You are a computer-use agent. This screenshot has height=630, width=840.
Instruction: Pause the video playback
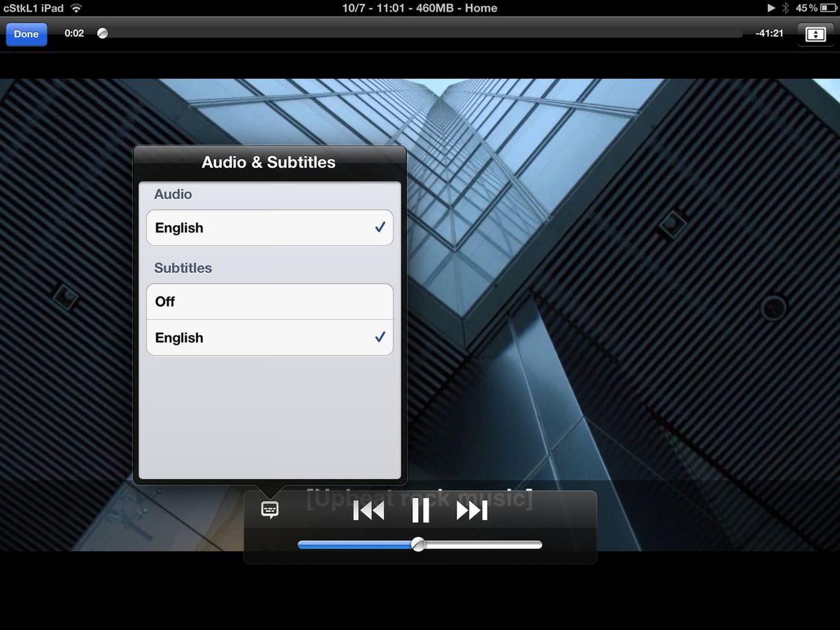tap(420, 510)
